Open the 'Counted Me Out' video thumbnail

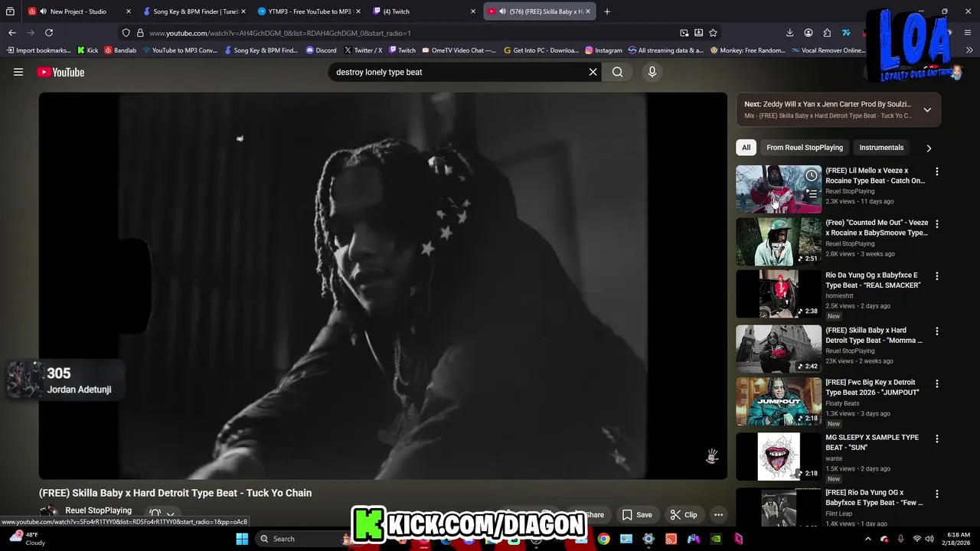[779, 241]
